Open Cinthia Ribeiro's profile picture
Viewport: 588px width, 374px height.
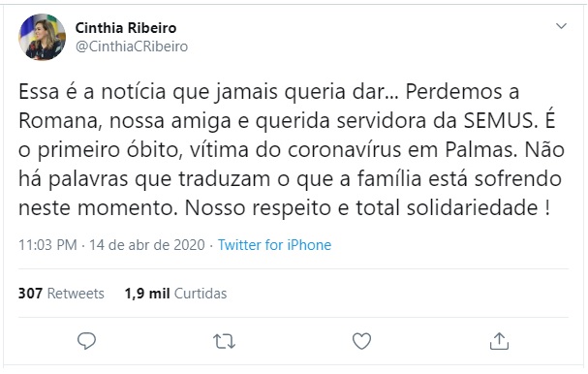point(42,37)
